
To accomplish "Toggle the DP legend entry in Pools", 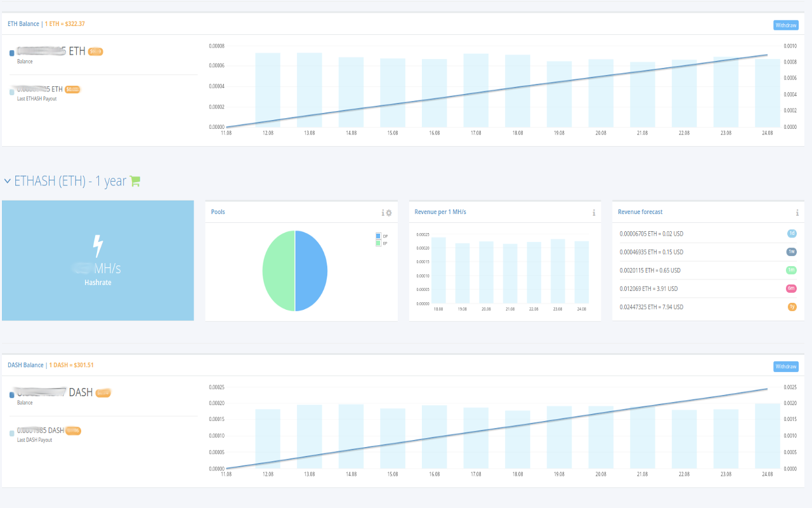I will pyautogui.click(x=381, y=236).
